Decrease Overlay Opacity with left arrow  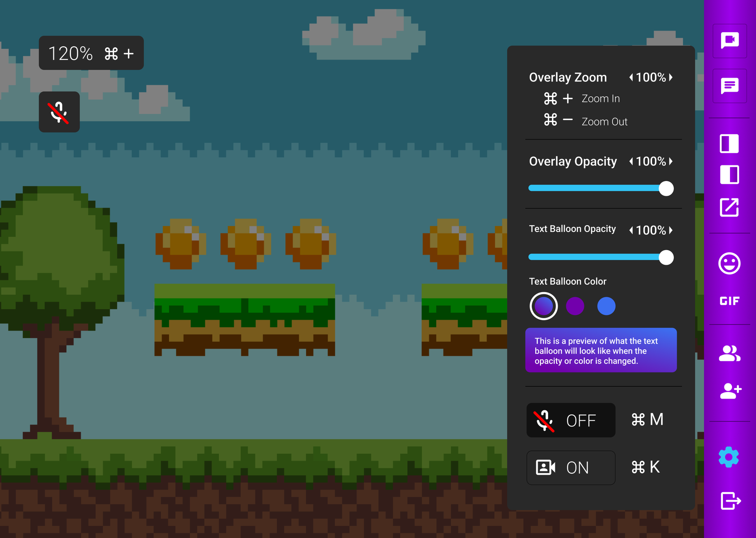(631, 162)
